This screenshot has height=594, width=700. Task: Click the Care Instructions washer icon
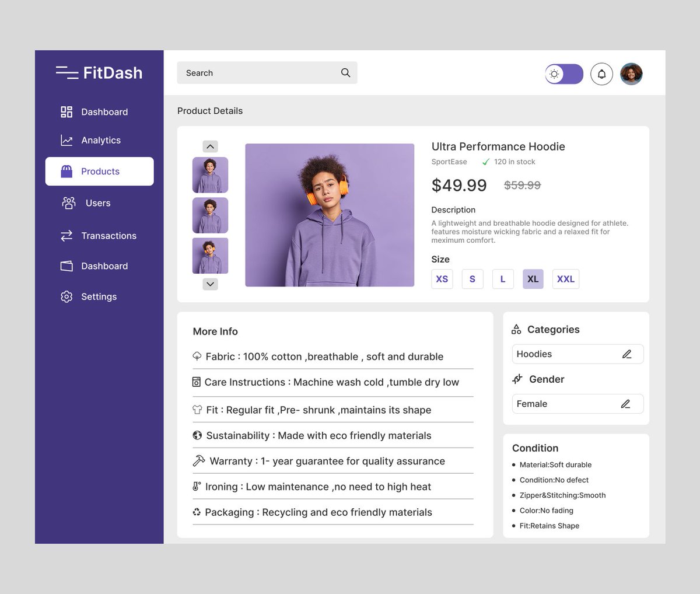(197, 382)
